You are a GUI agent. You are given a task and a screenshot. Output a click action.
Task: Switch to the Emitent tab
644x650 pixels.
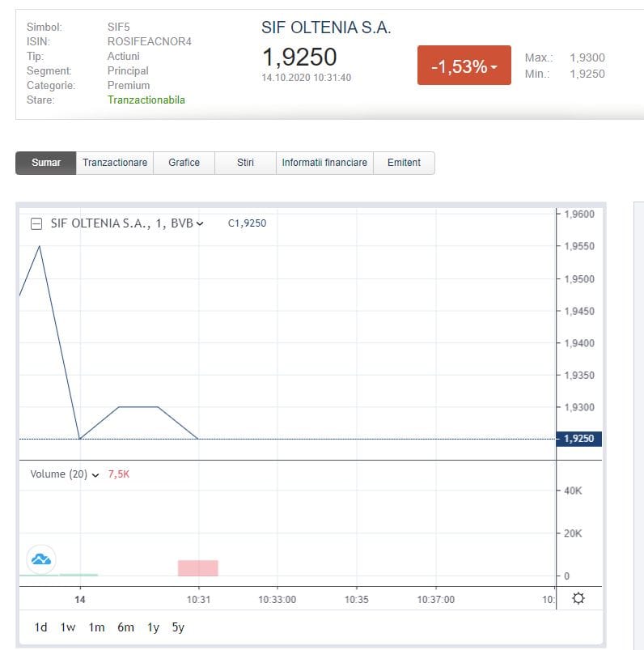pos(404,163)
